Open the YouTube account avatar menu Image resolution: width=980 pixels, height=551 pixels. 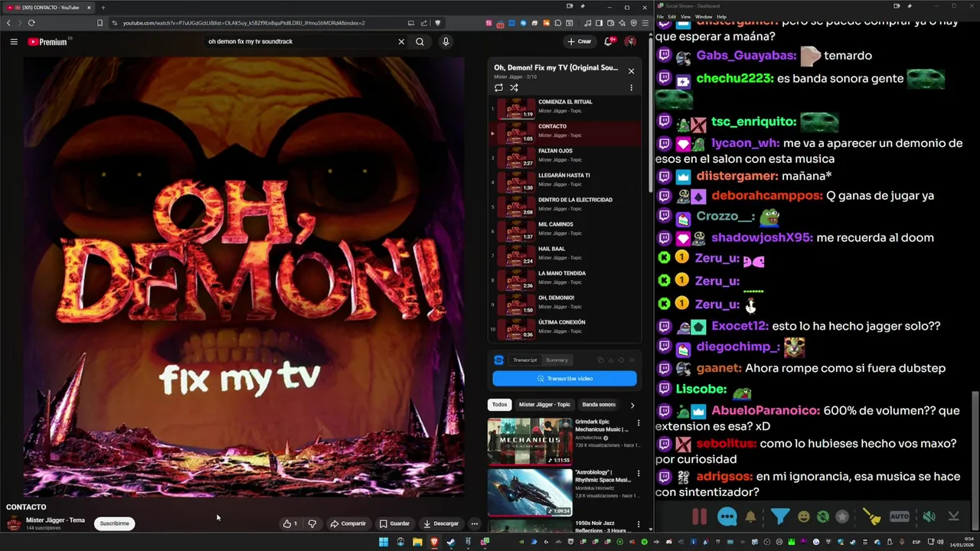(x=630, y=41)
